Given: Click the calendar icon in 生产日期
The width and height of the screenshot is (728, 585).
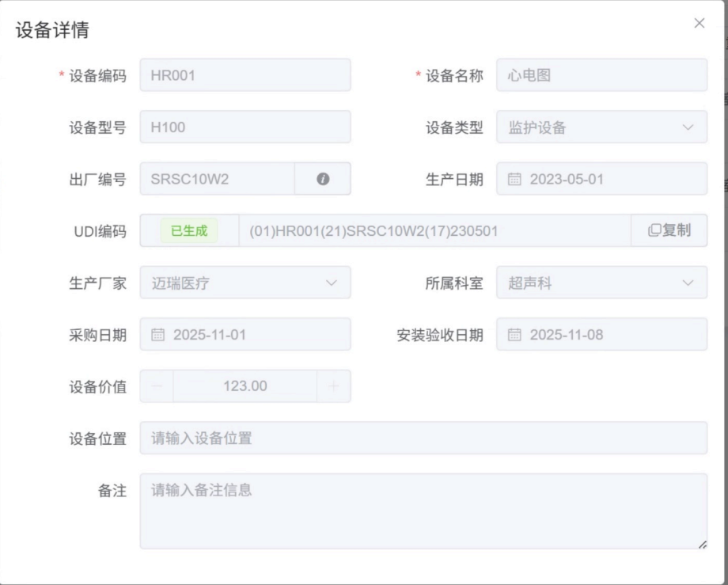Looking at the screenshot, I should (514, 179).
